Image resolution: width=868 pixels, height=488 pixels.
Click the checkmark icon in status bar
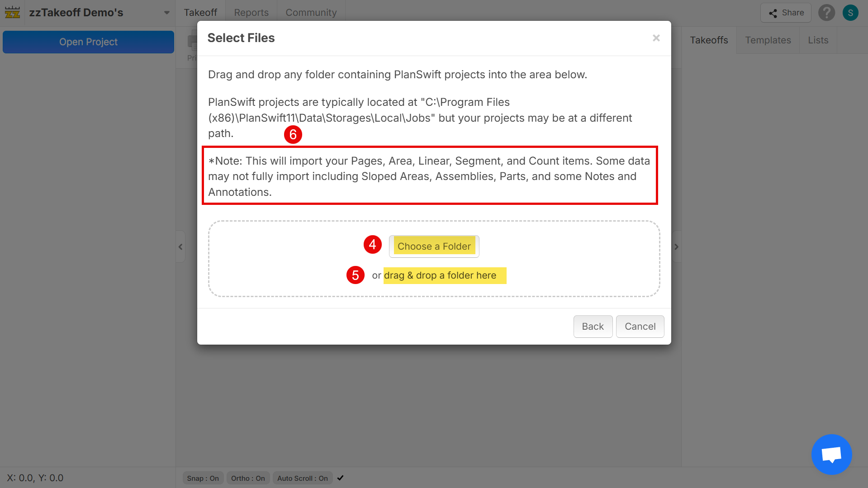click(341, 478)
